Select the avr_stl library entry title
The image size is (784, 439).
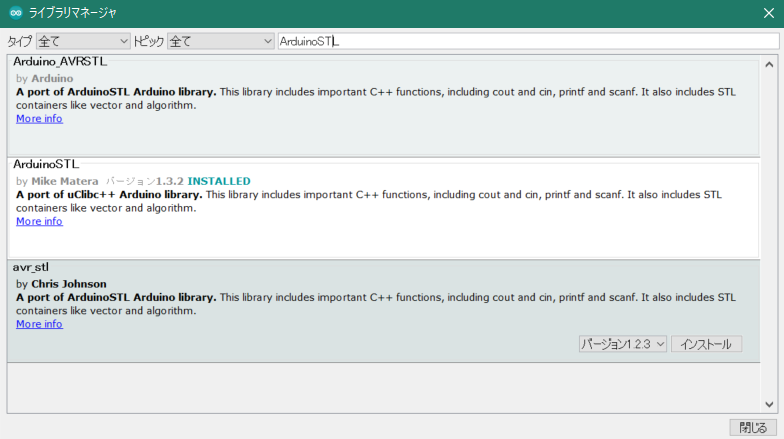coord(30,267)
